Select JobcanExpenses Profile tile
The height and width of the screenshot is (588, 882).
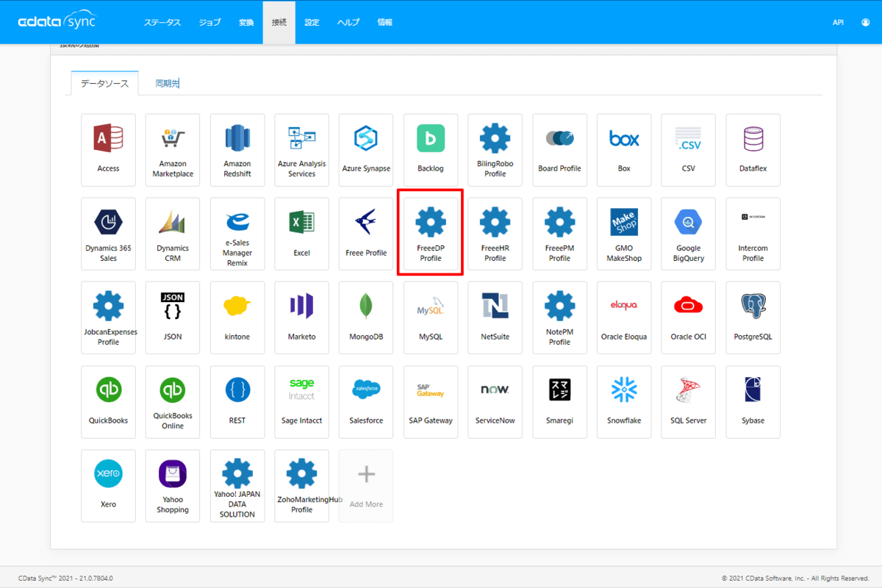pyautogui.click(x=108, y=318)
